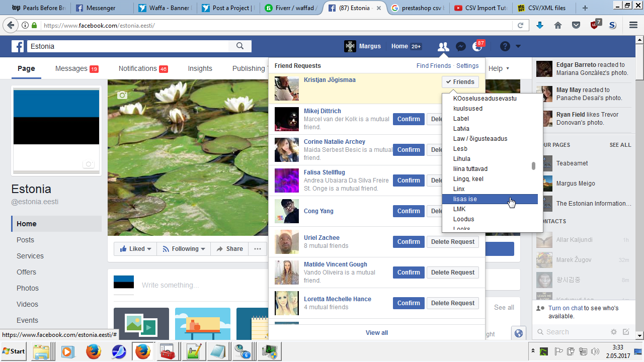The image size is (644, 362).
Task: Click the Start button
Action: click(x=14, y=351)
